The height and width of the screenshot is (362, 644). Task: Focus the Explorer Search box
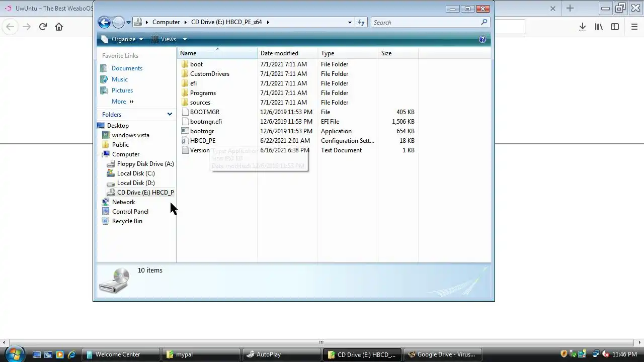click(425, 23)
